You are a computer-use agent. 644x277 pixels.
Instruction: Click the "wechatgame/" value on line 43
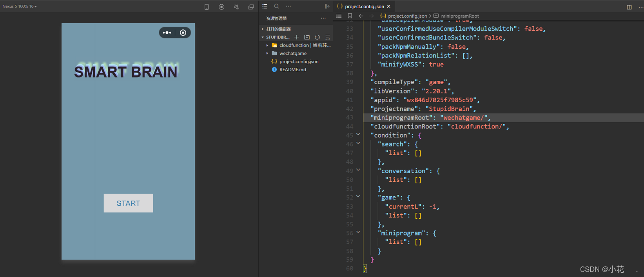464,118
